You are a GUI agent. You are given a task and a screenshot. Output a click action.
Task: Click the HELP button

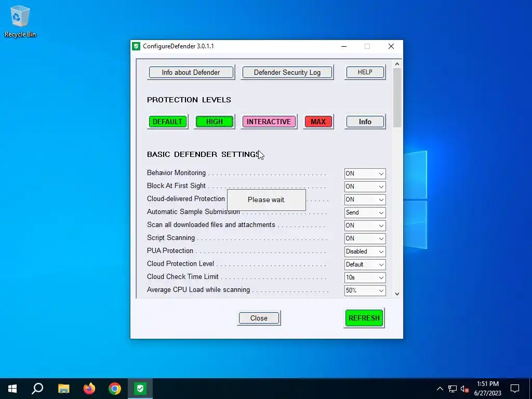[x=365, y=72]
